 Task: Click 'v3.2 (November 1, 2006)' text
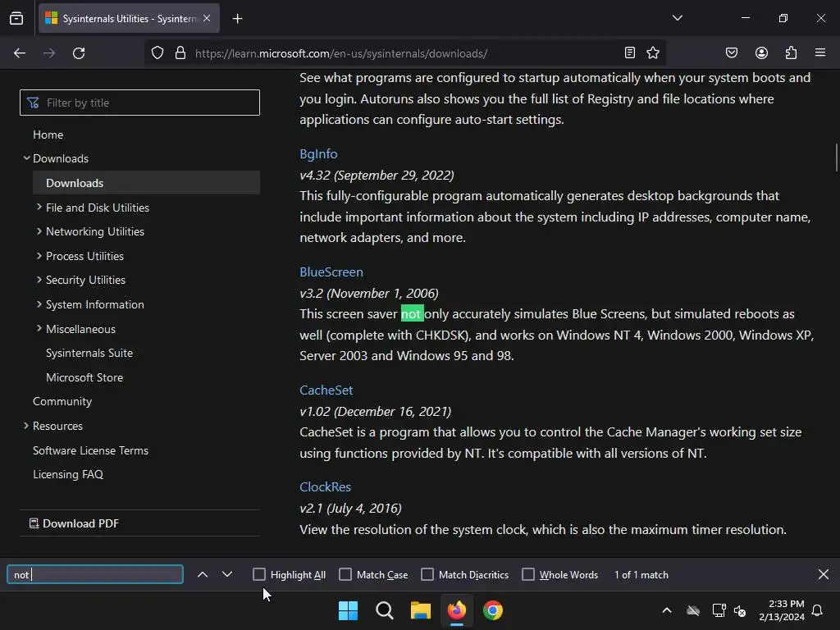[369, 294]
